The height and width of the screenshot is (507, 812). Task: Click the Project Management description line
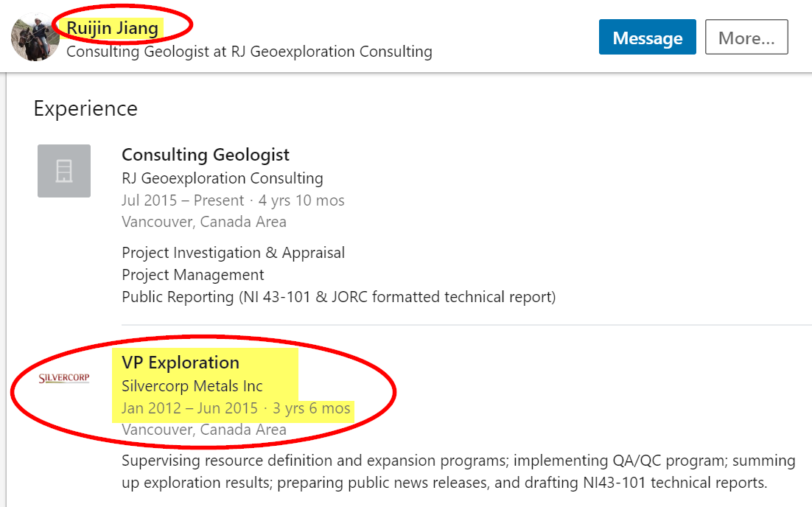(192, 274)
